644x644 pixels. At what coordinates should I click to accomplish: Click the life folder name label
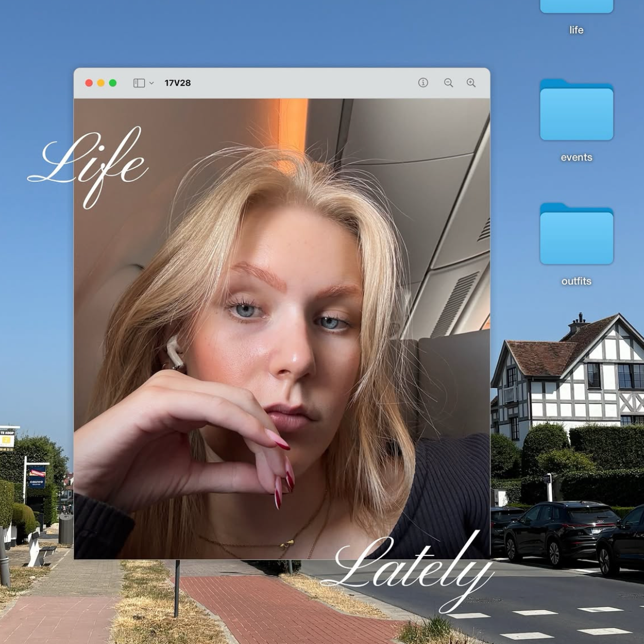[576, 30]
